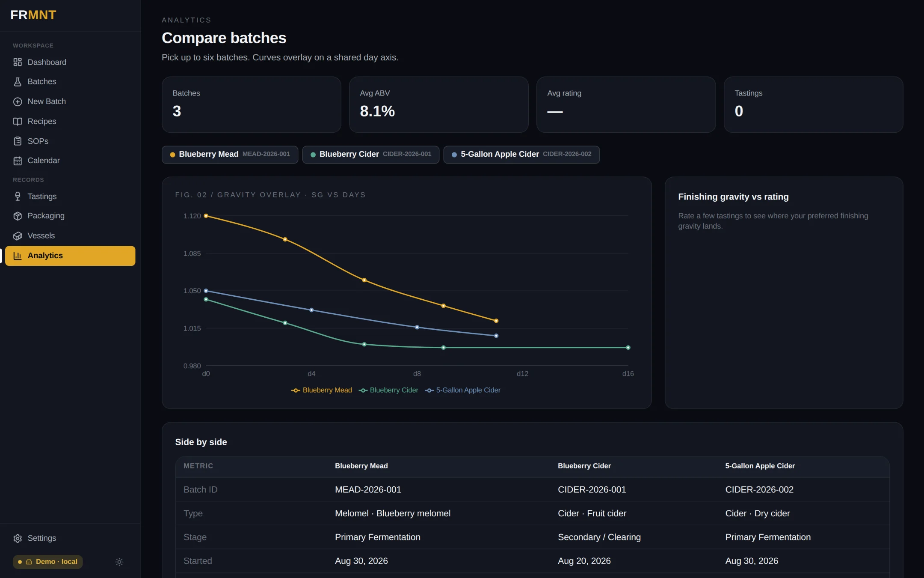Image resolution: width=924 pixels, height=578 pixels.
Task: Select the Analytics menu item
Action: click(70, 256)
